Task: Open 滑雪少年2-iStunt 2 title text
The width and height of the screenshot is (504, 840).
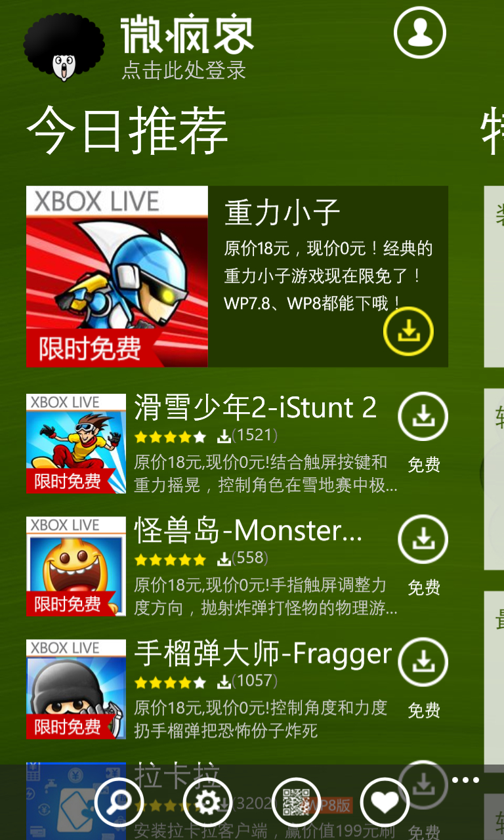Action: [255, 408]
